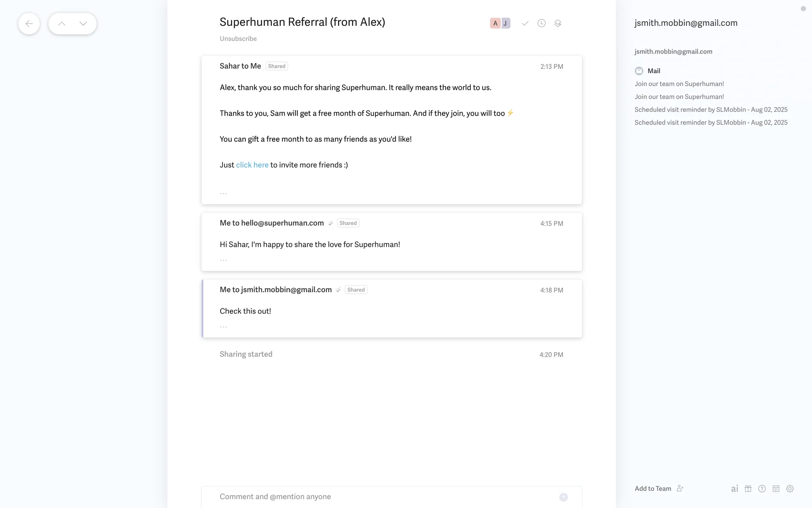
Task: Go to previous conversation with up chevron
Action: click(x=62, y=24)
